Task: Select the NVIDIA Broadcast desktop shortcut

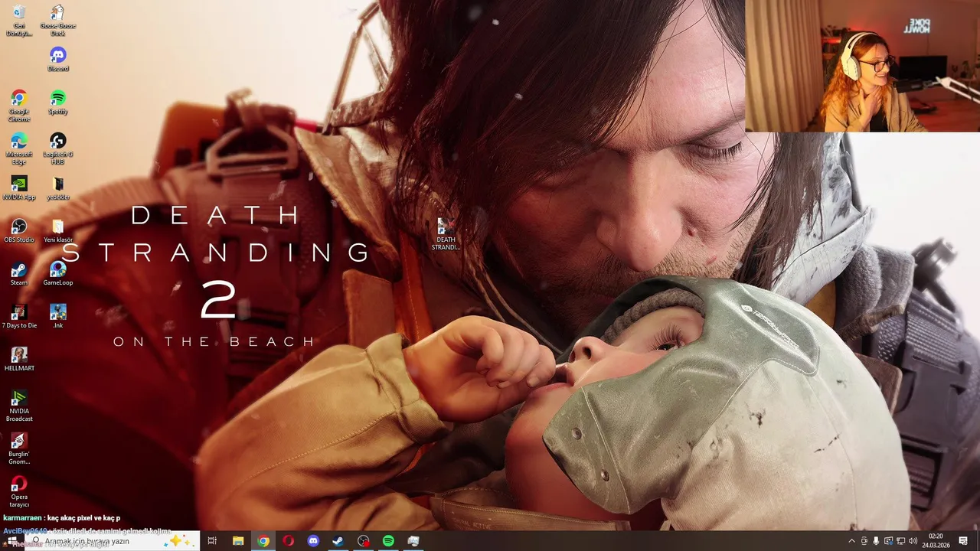Action: tap(19, 406)
